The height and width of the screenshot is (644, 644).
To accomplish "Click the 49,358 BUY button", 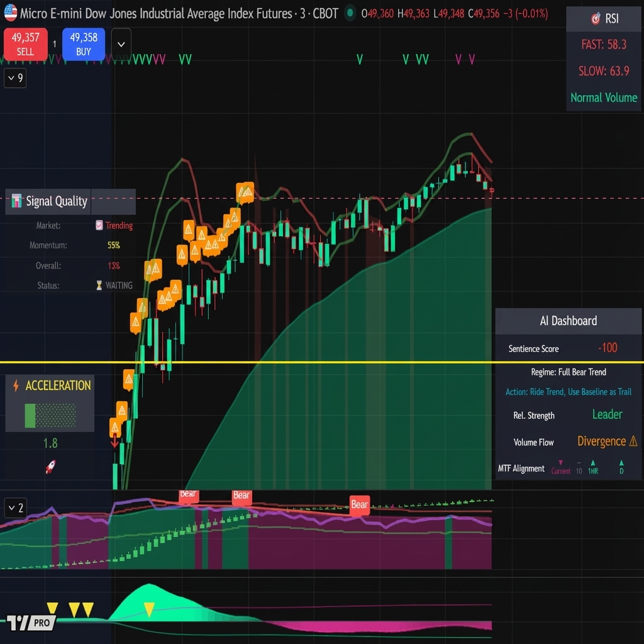I will [84, 44].
